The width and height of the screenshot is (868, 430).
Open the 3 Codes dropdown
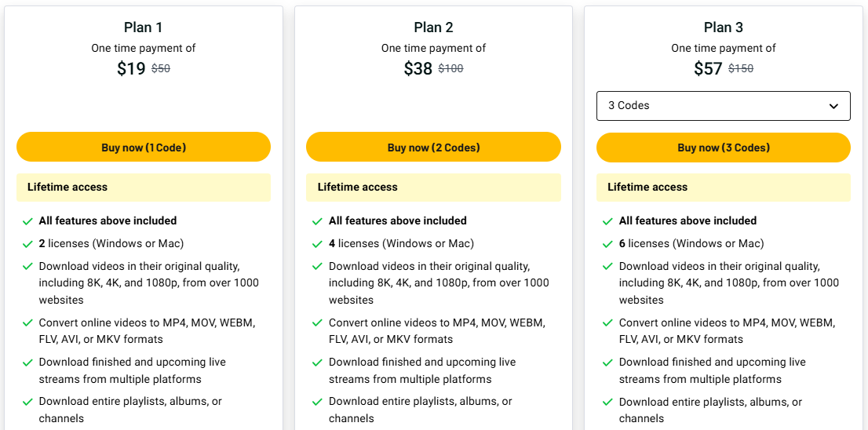click(723, 106)
